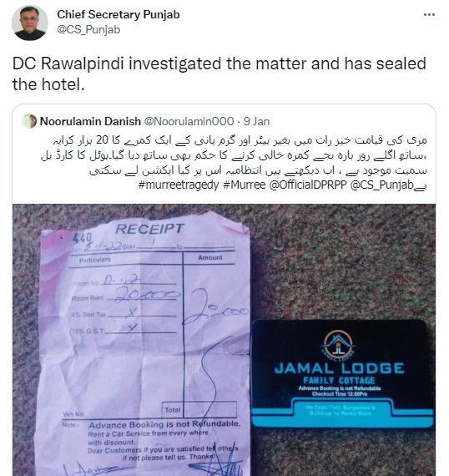This screenshot has height=476, width=449.
Task: Open the @Noorulamin000 handle
Action: [x=189, y=121]
